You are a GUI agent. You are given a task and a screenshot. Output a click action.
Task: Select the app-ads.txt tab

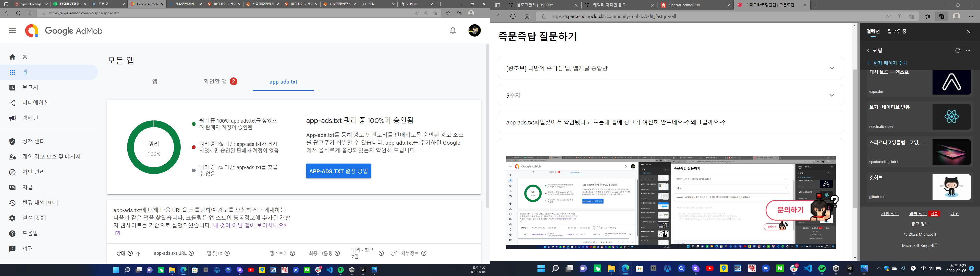283,82
